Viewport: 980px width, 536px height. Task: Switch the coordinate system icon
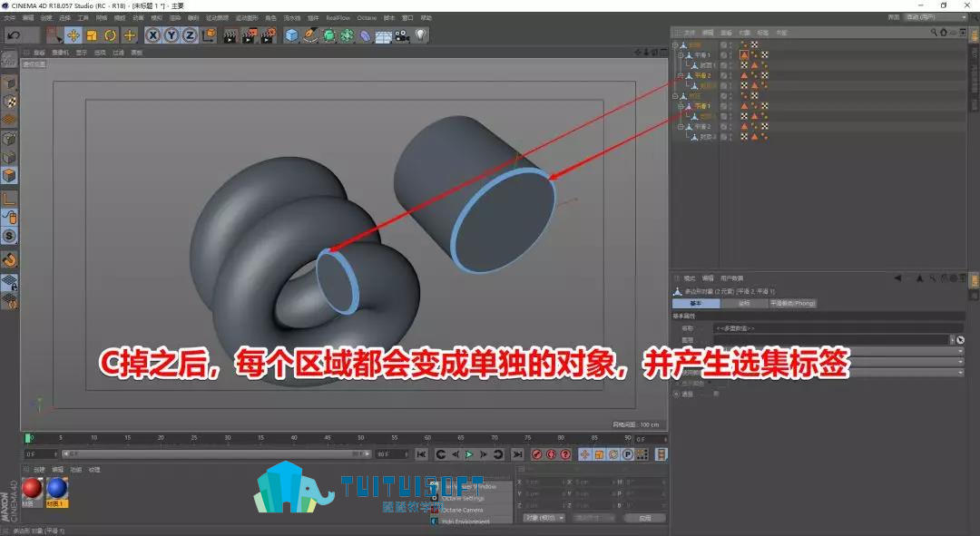point(209,35)
